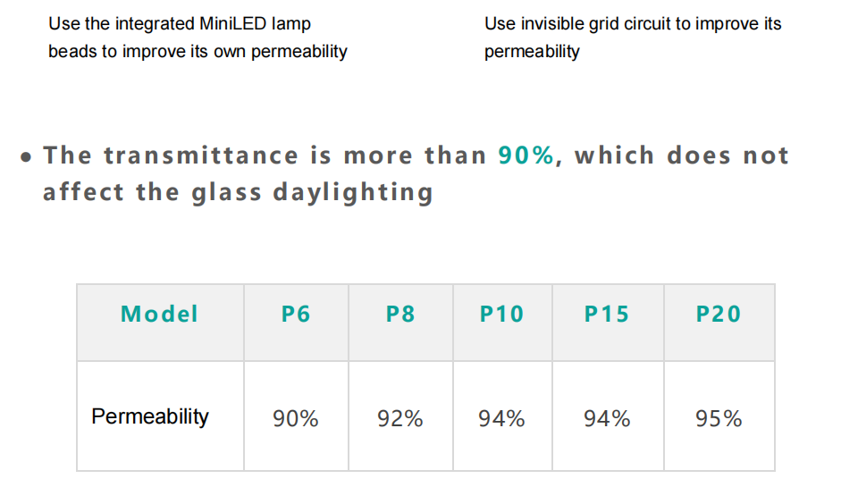Click the bullet point before the headline
841x504 pixels.
point(28,157)
